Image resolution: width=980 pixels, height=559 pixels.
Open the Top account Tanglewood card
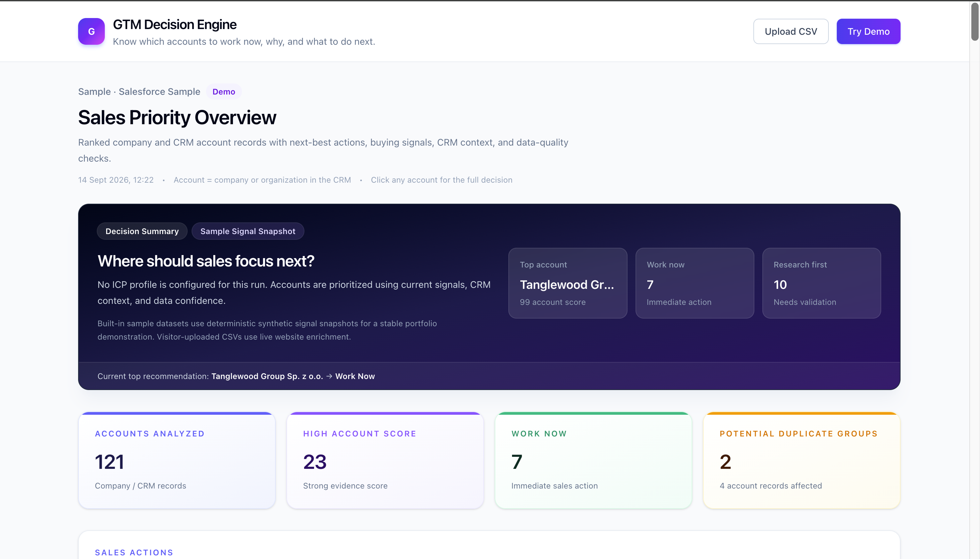tap(567, 283)
